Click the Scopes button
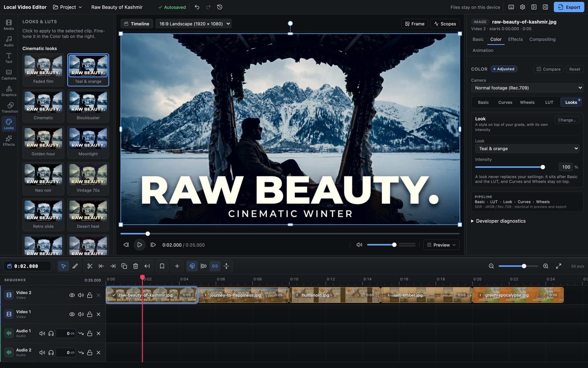This screenshot has height=368, width=588. point(445,24)
